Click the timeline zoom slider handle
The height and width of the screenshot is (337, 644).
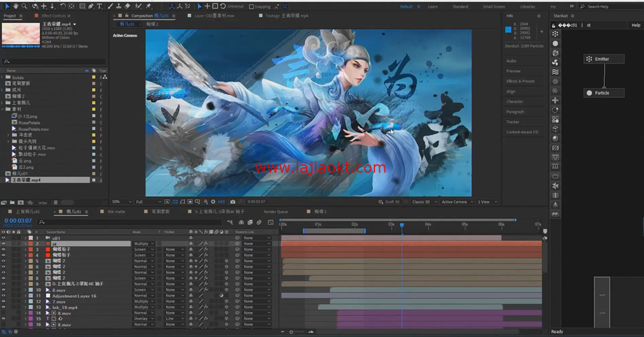(291, 331)
